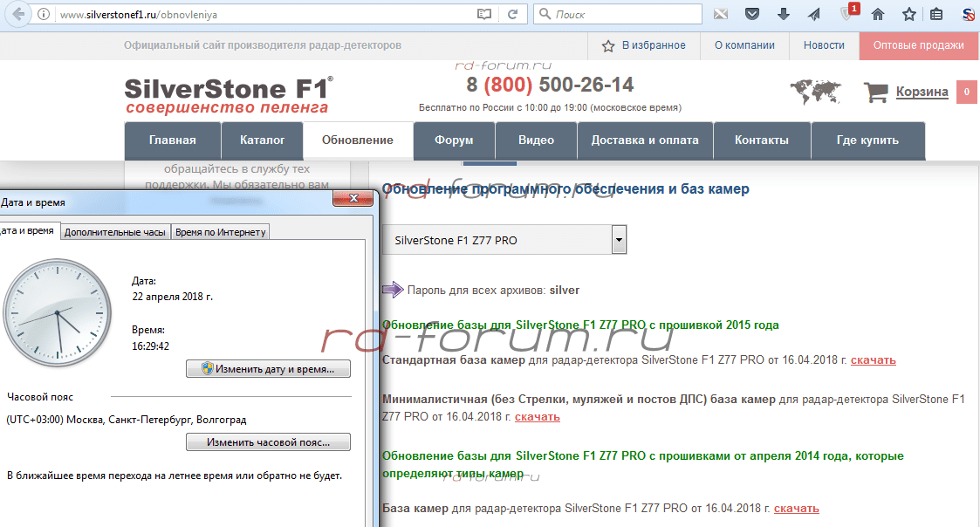This screenshot has height=527, width=980.
Task: Click the shopping cart icon
Action: tap(875, 92)
